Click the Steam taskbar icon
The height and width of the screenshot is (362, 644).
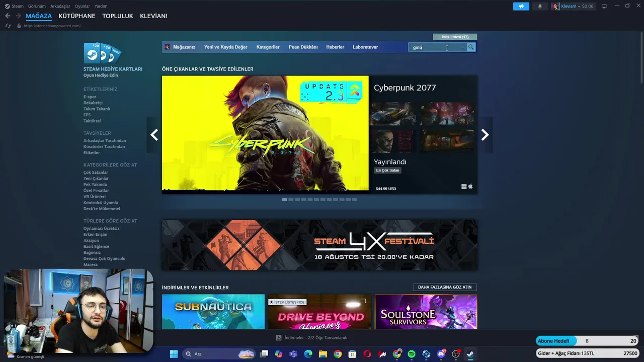pos(470,354)
